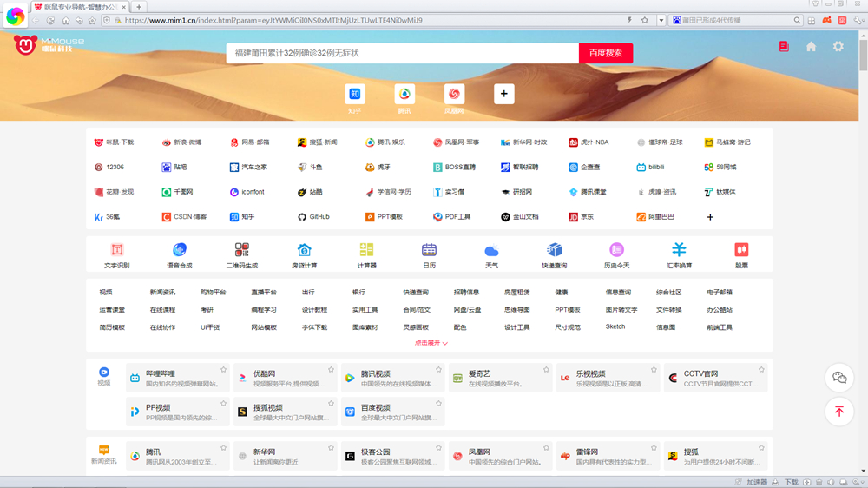Add a site with the plus in links grid
This screenshot has width=868, height=488.
tap(710, 217)
